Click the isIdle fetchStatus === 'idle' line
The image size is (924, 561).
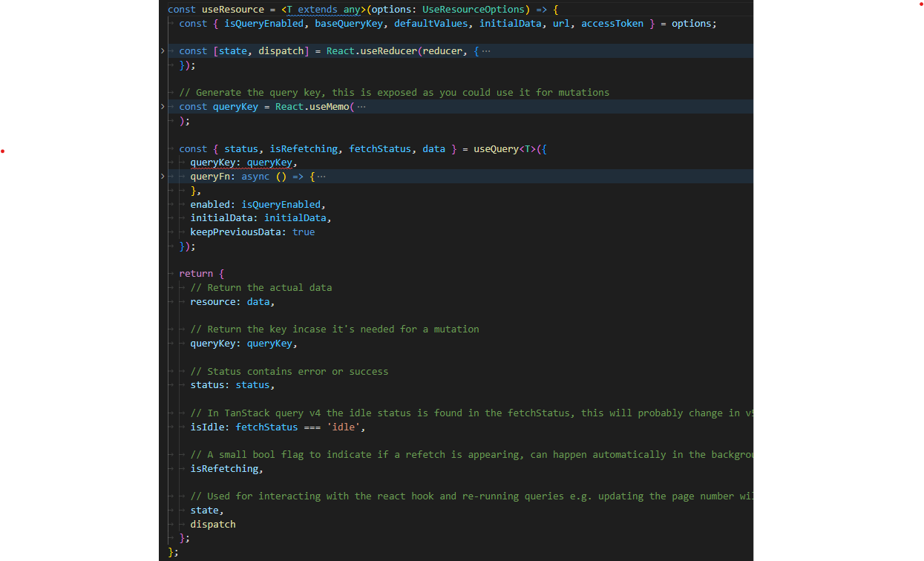[278, 427]
